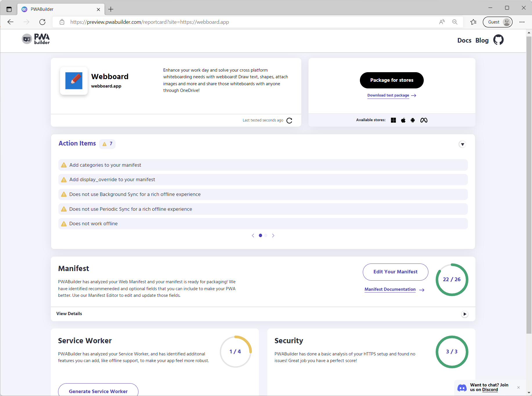Open the browser zoom control
This screenshot has height=396, width=532.
[x=455, y=22]
